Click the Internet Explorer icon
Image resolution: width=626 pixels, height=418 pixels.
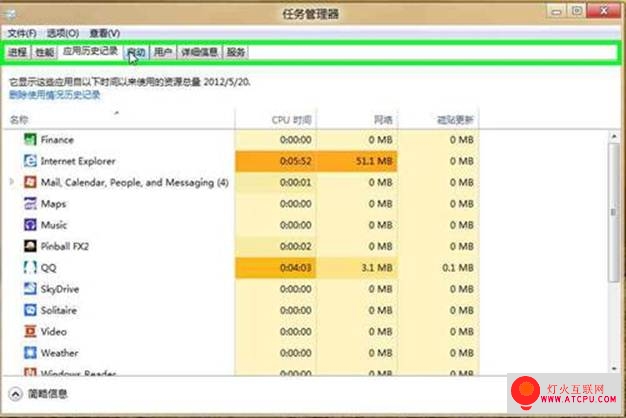[30, 161]
